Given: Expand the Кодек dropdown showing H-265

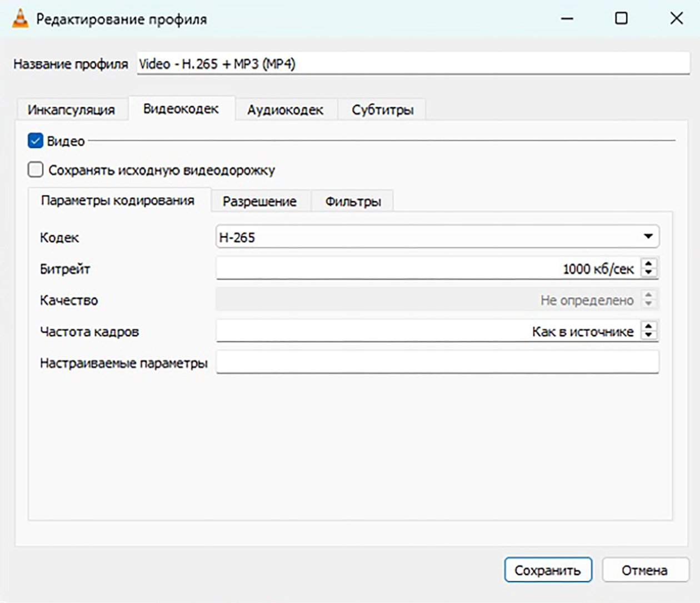Looking at the screenshot, I should tap(437, 237).
